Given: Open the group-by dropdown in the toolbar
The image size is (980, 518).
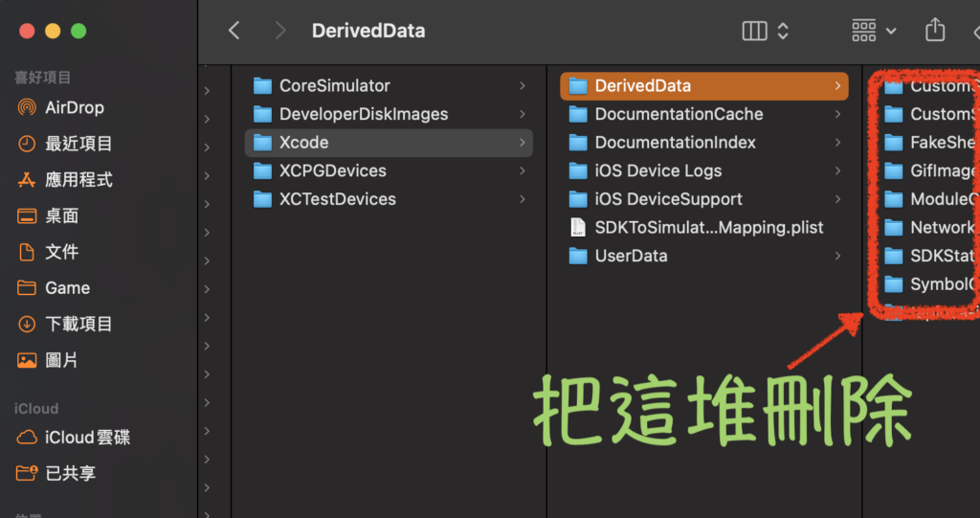Looking at the screenshot, I should [874, 31].
